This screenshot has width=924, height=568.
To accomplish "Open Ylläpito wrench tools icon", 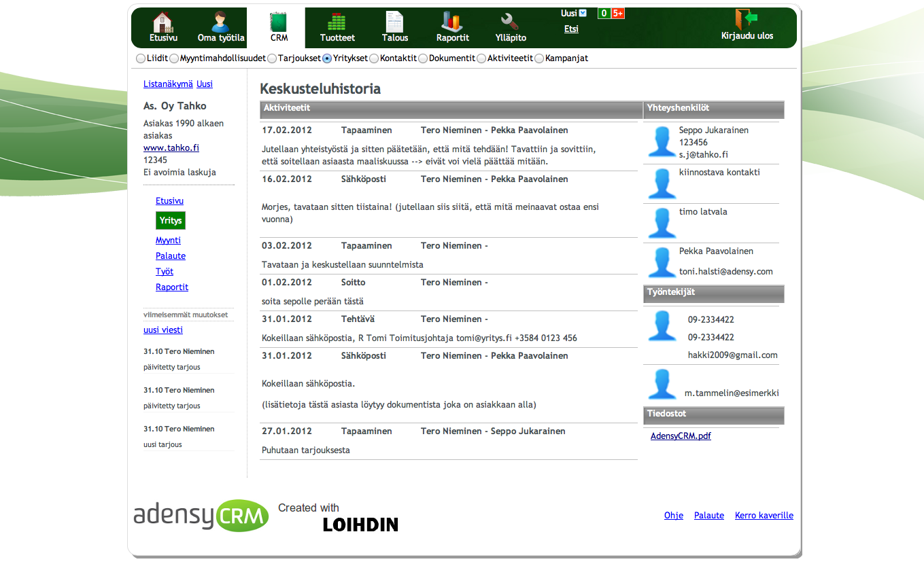I will pyautogui.click(x=511, y=22).
